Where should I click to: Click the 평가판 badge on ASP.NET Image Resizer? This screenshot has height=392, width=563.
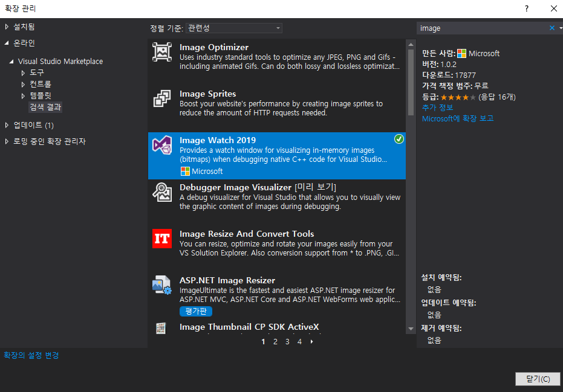coord(196,311)
